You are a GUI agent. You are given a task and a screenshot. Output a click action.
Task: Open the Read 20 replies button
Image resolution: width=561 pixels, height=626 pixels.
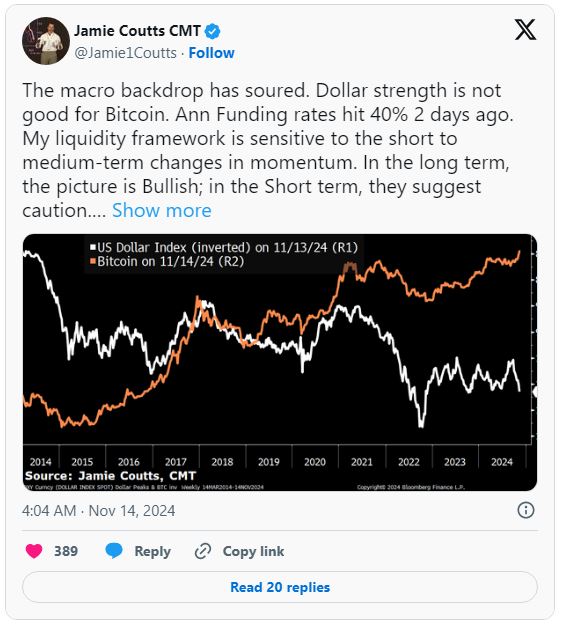(280, 587)
